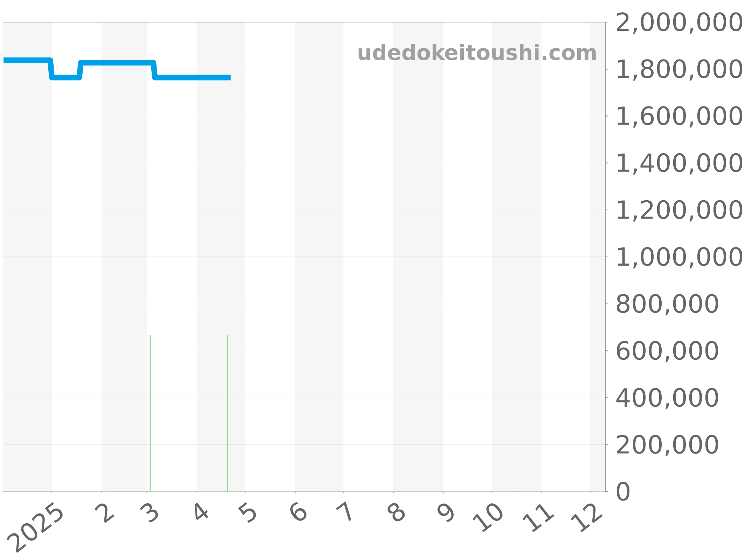Click the green volume bar near month 3
751x560 pixels.
tap(150, 413)
